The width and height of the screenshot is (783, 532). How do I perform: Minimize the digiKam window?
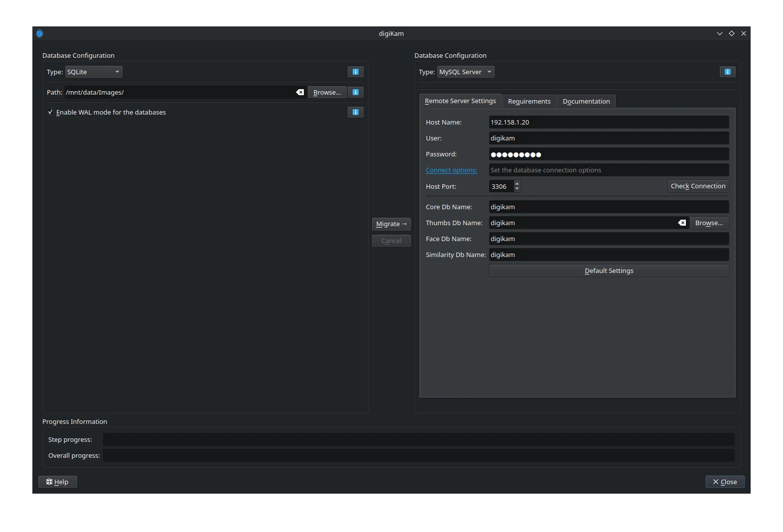click(x=719, y=33)
